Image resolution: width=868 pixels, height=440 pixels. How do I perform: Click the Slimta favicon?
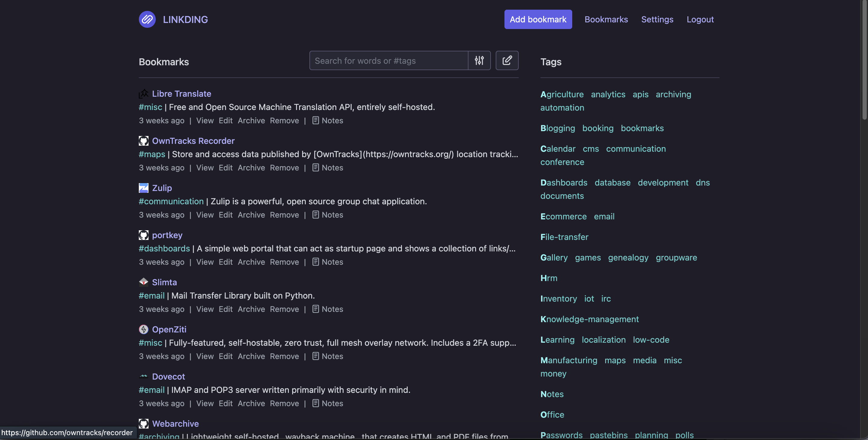[144, 282]
